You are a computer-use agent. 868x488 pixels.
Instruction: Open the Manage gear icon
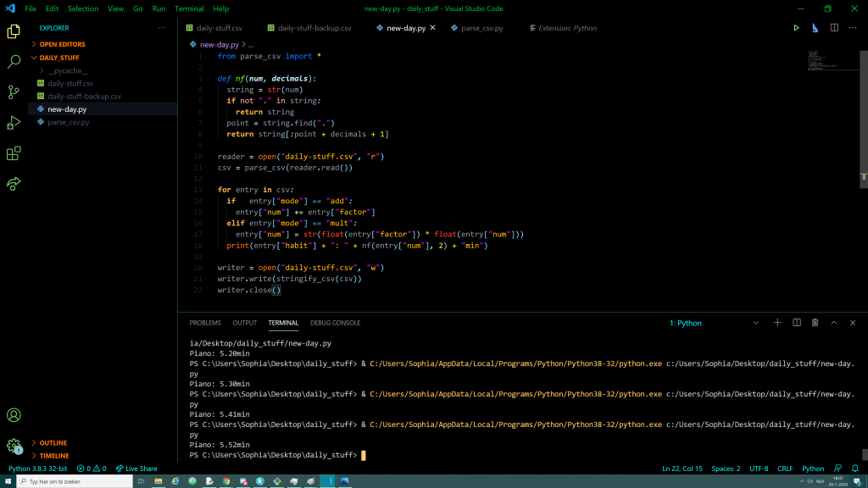pos(14,445)
